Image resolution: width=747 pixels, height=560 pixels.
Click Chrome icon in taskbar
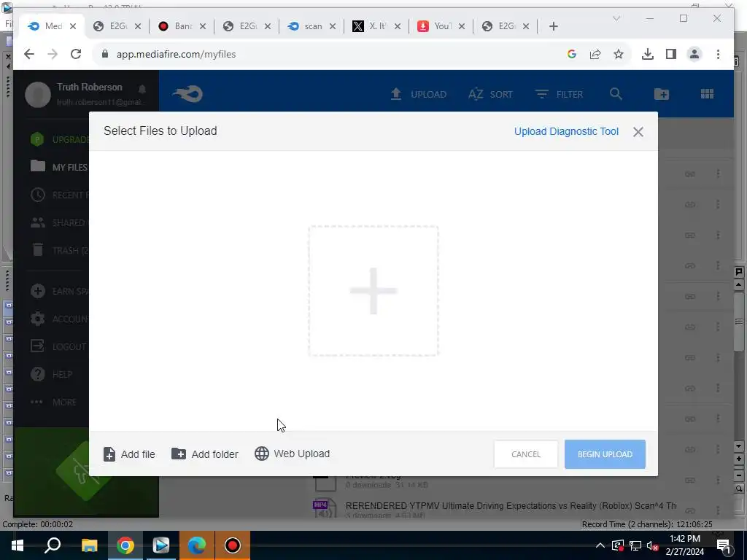125,545
